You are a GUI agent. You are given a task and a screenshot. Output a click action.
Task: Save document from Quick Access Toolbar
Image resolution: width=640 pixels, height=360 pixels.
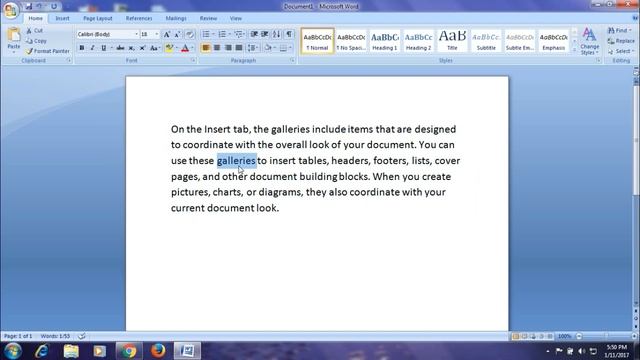tap(29, 7)
